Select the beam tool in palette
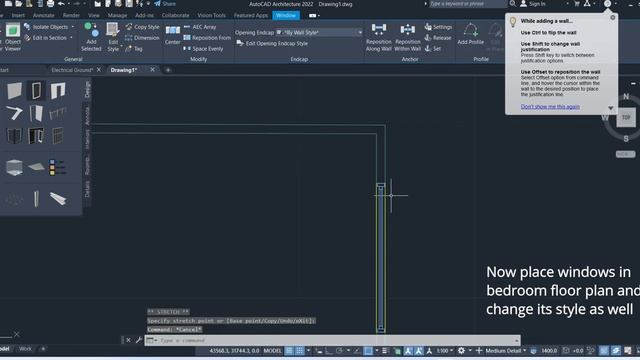640x360 pixels. click(x=58, y=199)
